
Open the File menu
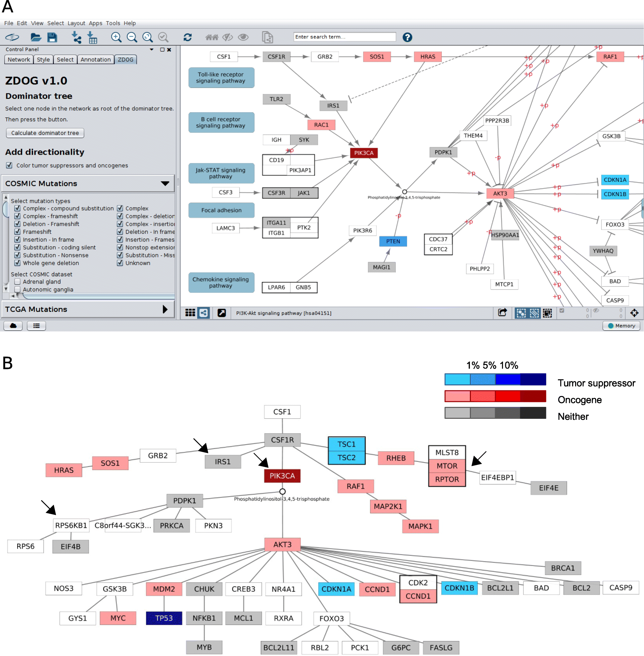pos(9,23)
